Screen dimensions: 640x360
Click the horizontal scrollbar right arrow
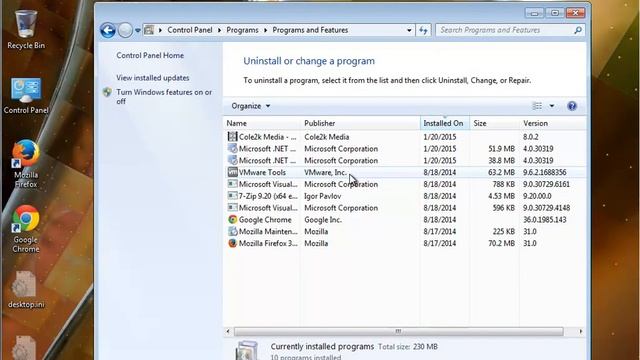pos(581,331)
